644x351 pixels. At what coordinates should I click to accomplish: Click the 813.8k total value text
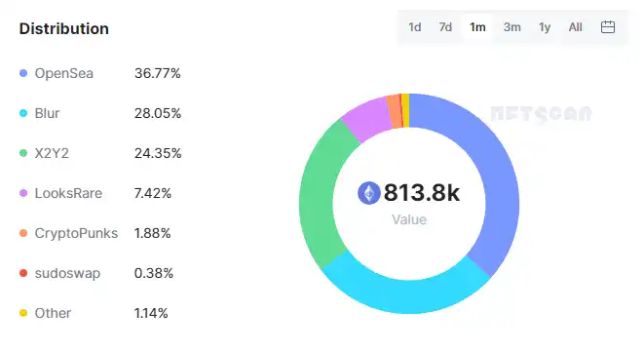click(x=422, y=192)
